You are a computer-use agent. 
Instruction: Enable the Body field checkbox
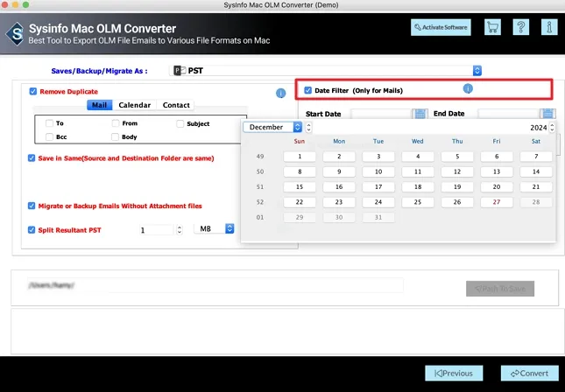click(x=115, y=136)
